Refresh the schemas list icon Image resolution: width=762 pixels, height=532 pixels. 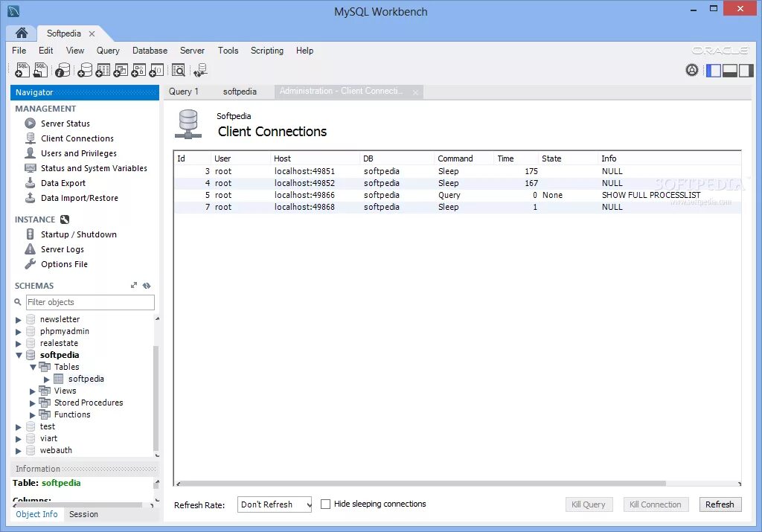coord(147,285)
